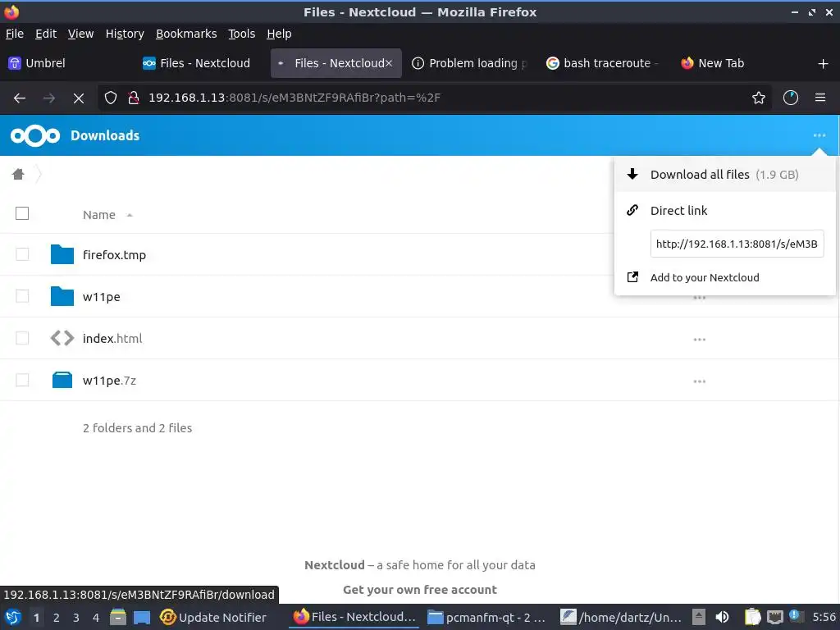Click the firefox.tmp folder icon
Viewport: 840px width, 630px height.
(x=62, y=254)
